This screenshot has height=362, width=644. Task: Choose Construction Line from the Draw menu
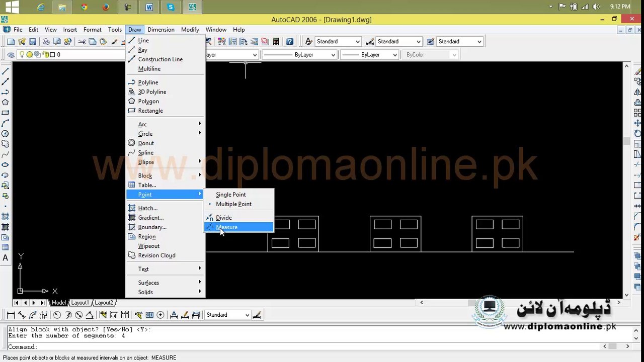click(165, 59)
